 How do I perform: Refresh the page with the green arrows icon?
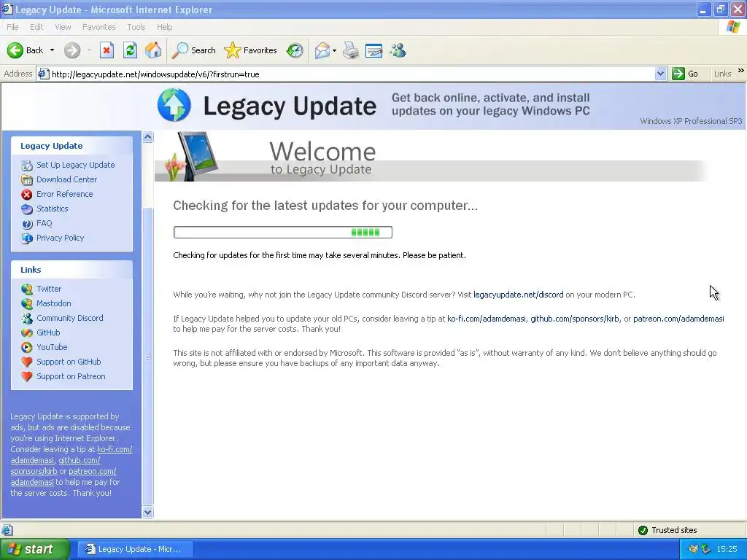130,50
